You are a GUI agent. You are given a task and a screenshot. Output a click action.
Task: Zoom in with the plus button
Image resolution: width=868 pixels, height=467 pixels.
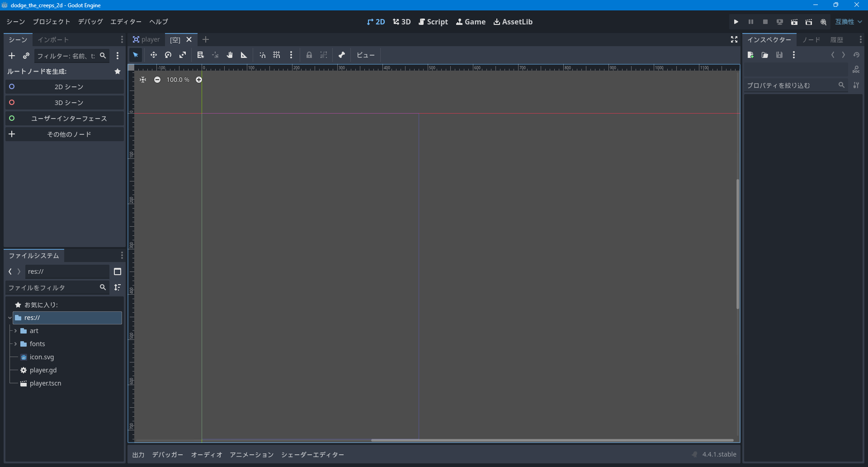point(199,80)
